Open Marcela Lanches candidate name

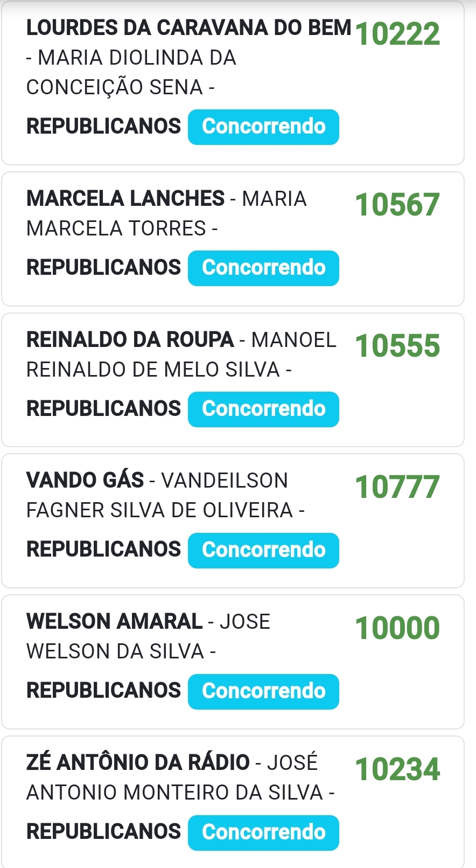125,198
